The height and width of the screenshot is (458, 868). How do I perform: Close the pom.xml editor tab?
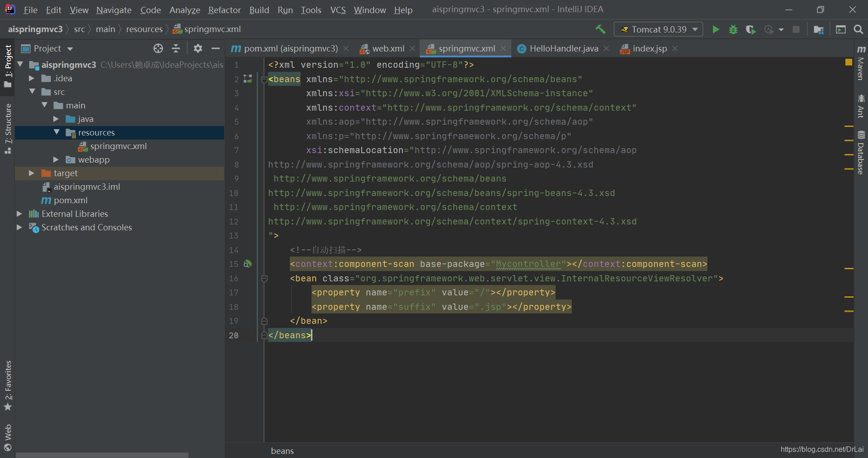coord(346,48)
